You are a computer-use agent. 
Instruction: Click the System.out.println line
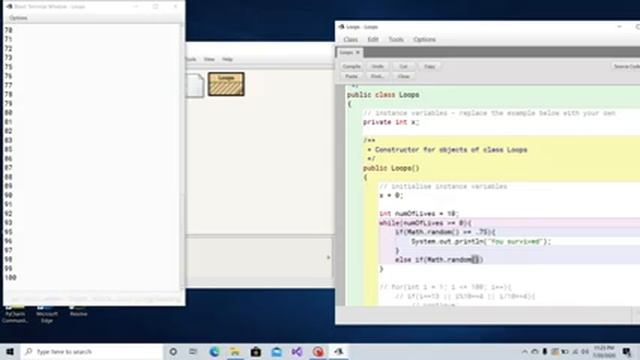click(481, 242)
